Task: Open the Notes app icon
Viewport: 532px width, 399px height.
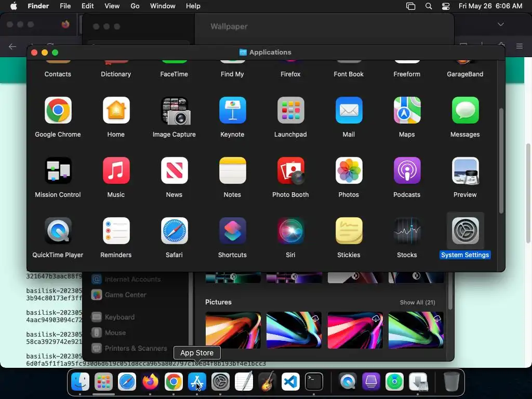Action: click(232, 170)
